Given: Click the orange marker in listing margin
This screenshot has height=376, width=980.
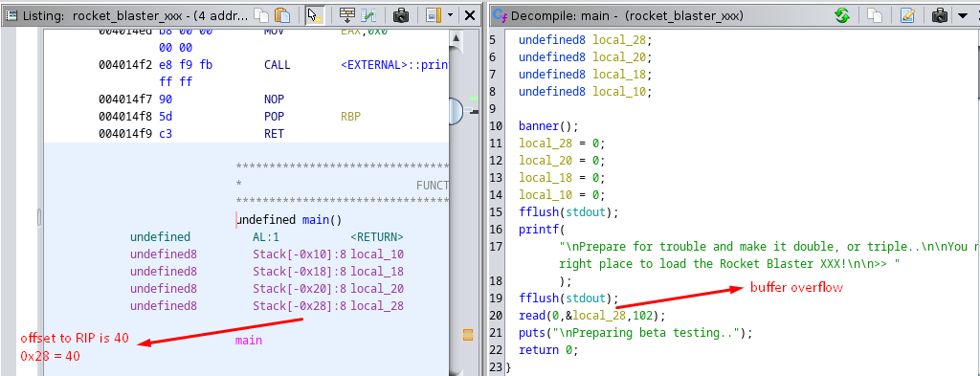Looking at the screenshot, I should coord(467,335).
